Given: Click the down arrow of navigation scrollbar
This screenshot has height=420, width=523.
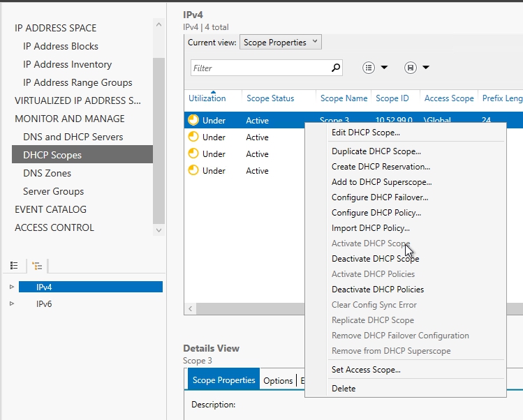Looking at the screenshot, I should click(x=159, y=230).
